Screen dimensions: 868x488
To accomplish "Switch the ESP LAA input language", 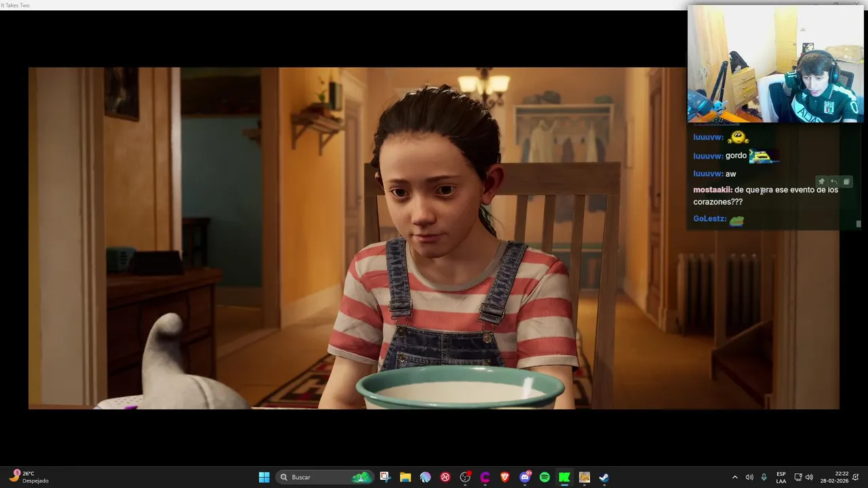I will tap(781, 477).
